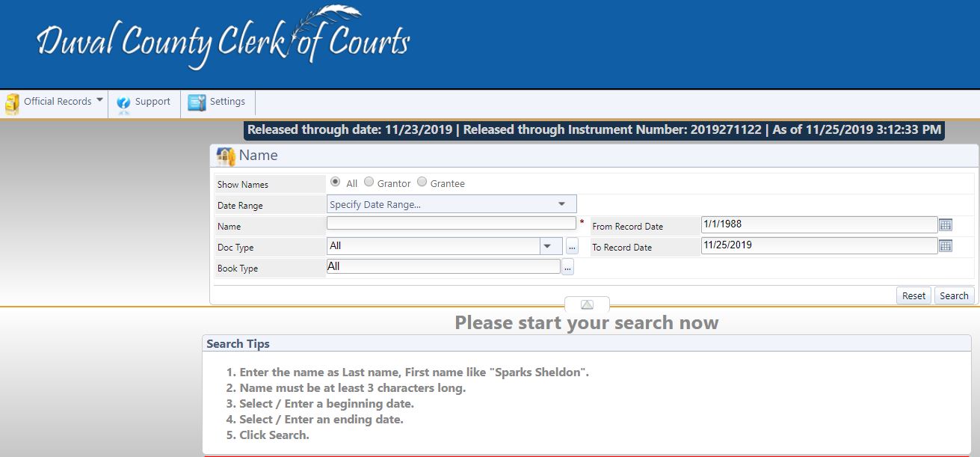The image size is (980, 457).
Task: Click the Settings toolbar icon
Action: click(197, 102)
